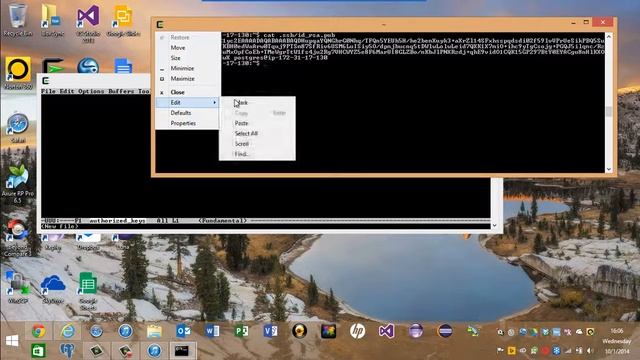Open the SkyDrive desktop shortcut
Viewport: 640px width, 360px height.
[x=53, y=288]
